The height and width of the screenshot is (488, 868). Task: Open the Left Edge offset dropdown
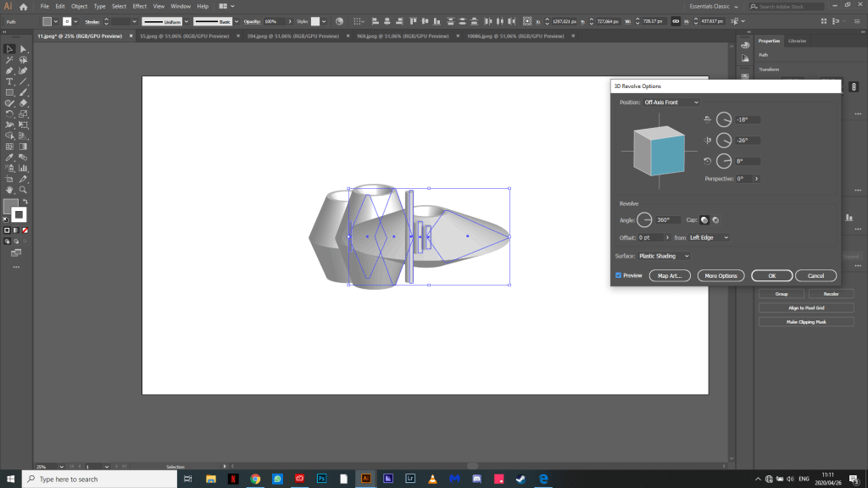point(709,237)
